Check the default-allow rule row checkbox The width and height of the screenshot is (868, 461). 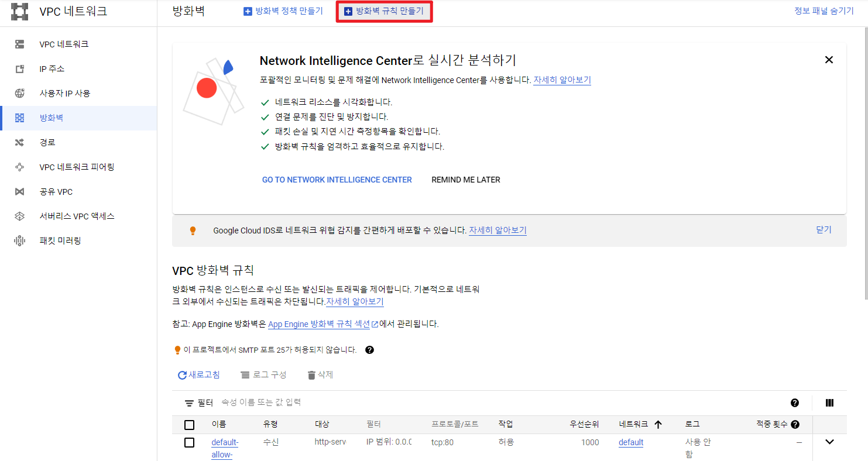point(189,442)
